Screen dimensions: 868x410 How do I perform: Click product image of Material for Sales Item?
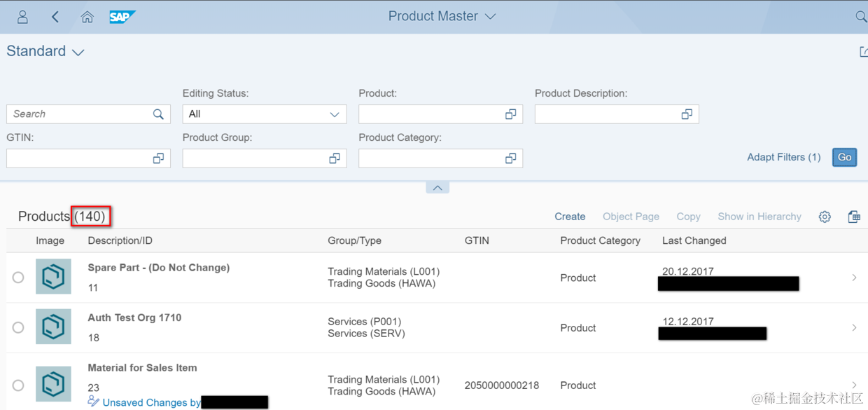pos(53,384)
